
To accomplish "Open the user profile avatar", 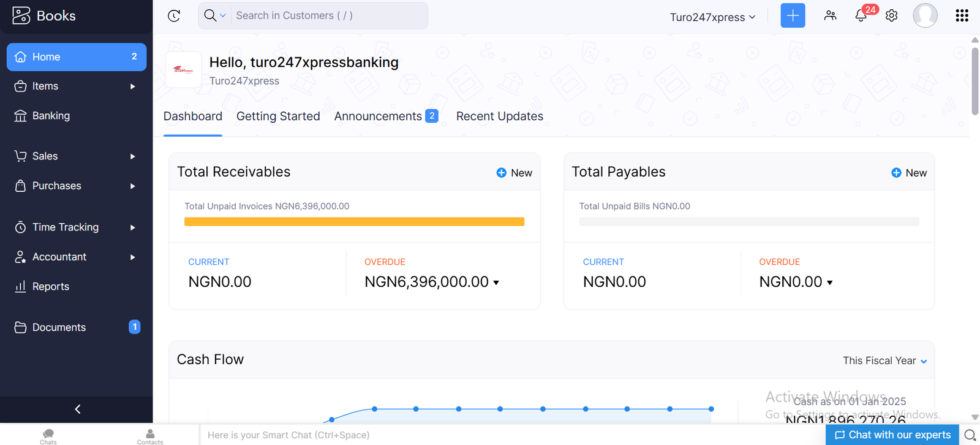I will (925, 16).
